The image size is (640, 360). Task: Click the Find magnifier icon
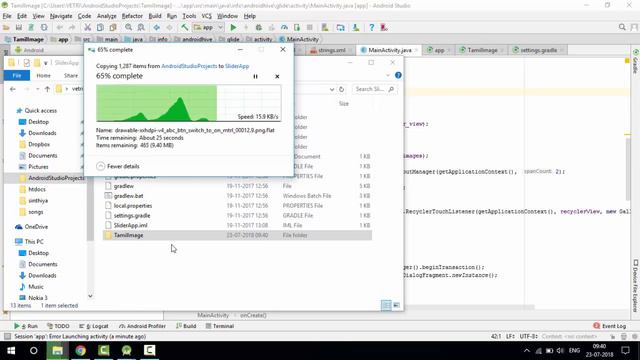pos(129,27)
